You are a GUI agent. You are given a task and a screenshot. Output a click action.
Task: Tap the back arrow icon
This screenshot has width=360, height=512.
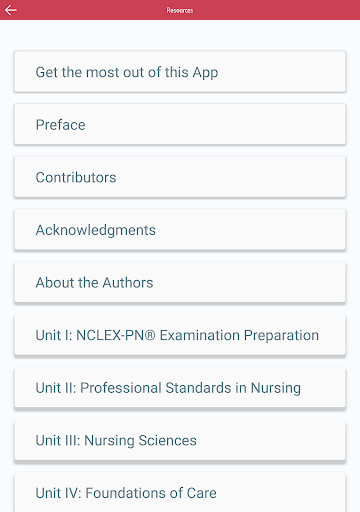pyautogui.click(x=11, y=10)
